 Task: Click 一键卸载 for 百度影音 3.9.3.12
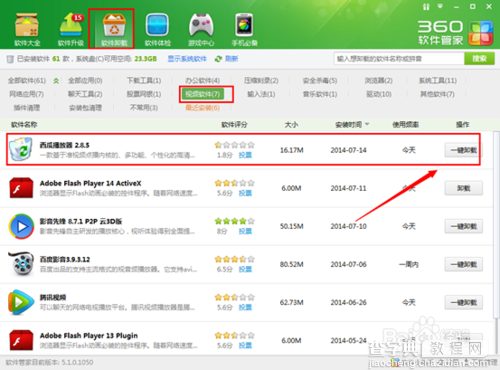(464, 264)
